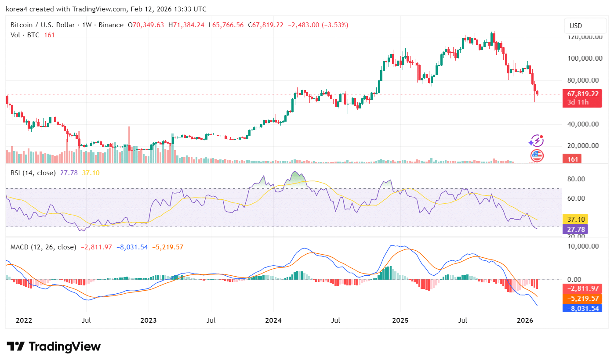Click the purple 27.78 RSI value tag

point(575,229)
